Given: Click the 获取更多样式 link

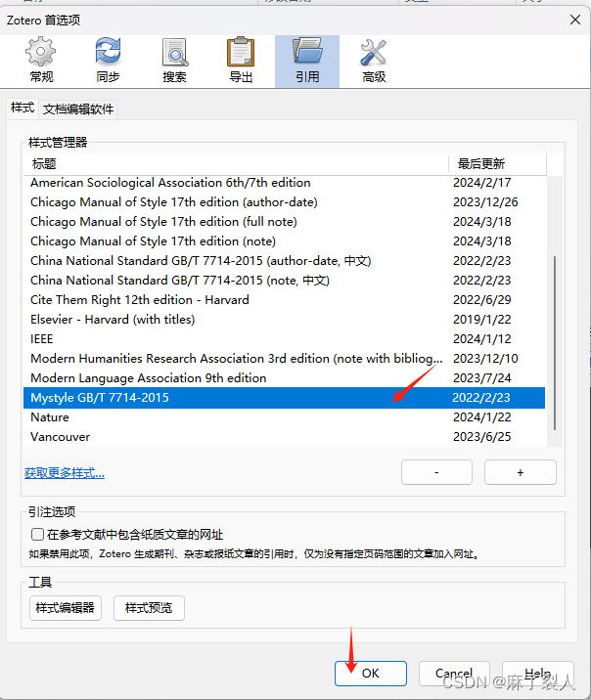Looking at the screenshot, I should point(65,473).
